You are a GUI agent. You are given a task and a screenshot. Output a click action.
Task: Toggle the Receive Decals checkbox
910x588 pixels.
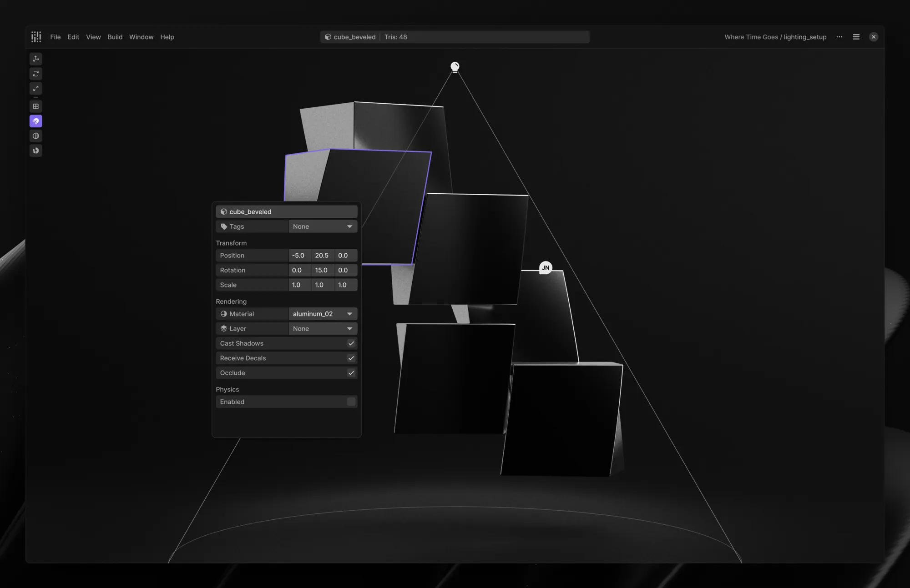click(x=351, y=358)
